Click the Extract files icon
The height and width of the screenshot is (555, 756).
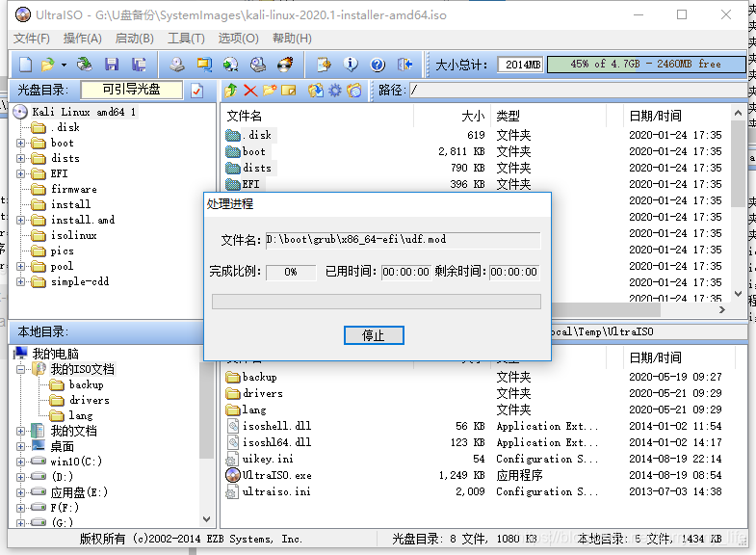pyautogui.click(x=316, y=91)
